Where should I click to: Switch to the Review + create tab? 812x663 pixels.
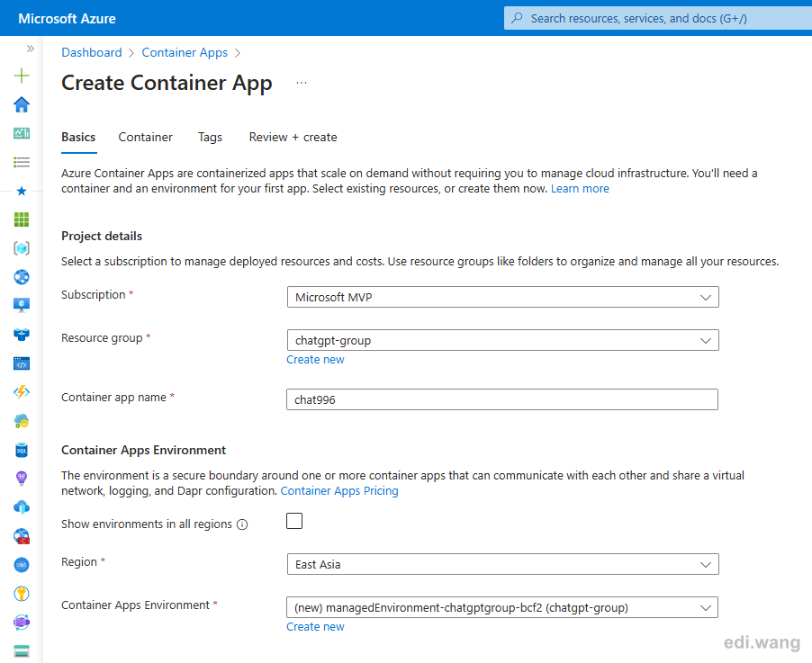pyautogui.click(x=293, y=137)
